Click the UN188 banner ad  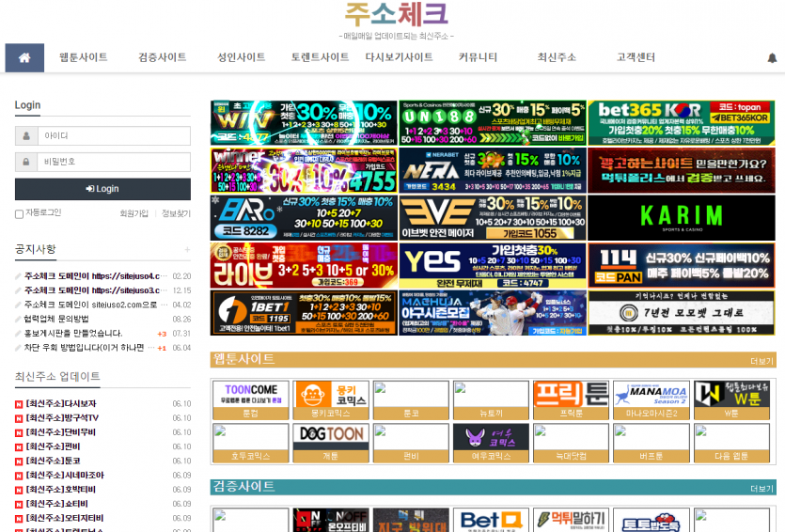pos(493,122)
